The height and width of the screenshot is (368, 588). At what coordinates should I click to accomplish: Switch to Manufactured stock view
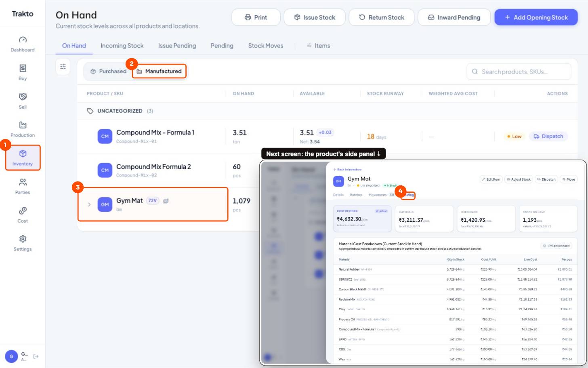[x=159, y=71]
